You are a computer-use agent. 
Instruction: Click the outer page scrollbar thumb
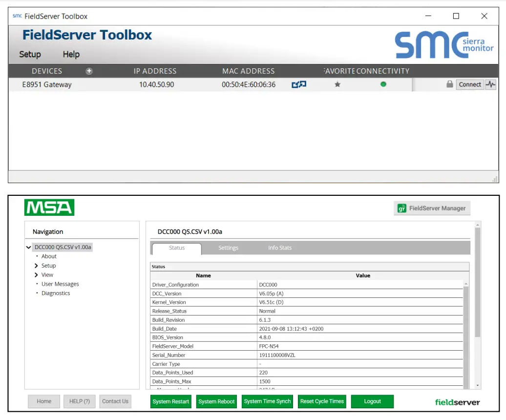[x=478, y=283]
